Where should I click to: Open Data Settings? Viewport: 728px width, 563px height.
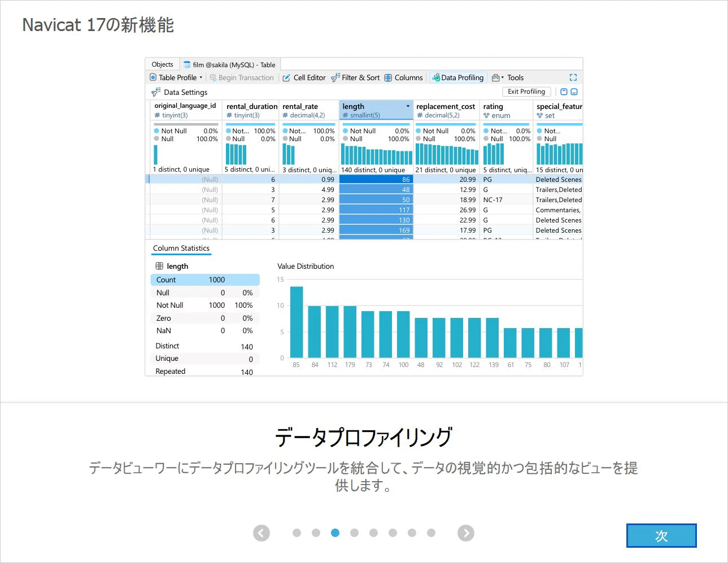(x=180, y=92)
